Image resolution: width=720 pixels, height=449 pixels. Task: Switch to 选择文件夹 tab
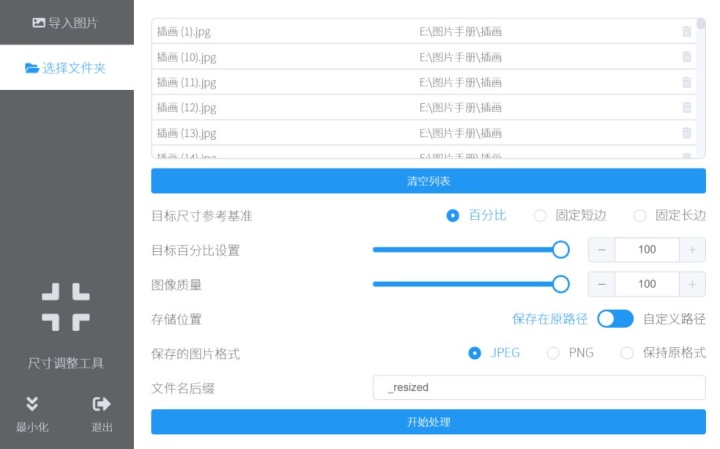pyautogui.click(x=66, y=68)
